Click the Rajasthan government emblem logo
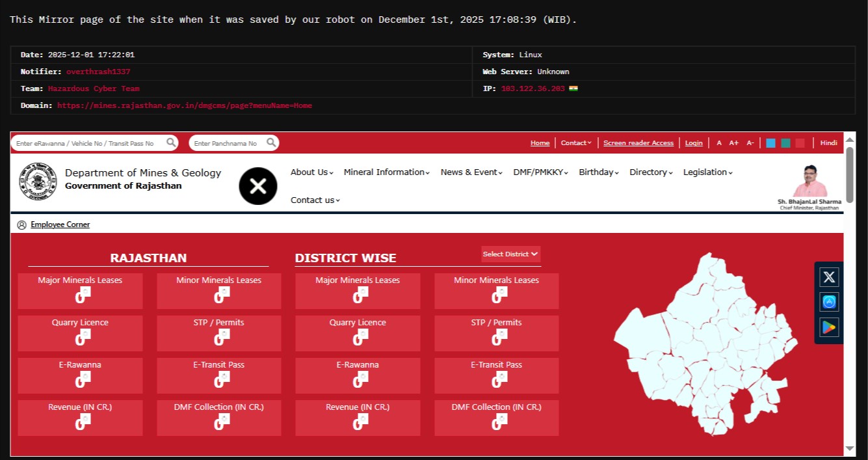868x460 pixels. coord(38,180)
